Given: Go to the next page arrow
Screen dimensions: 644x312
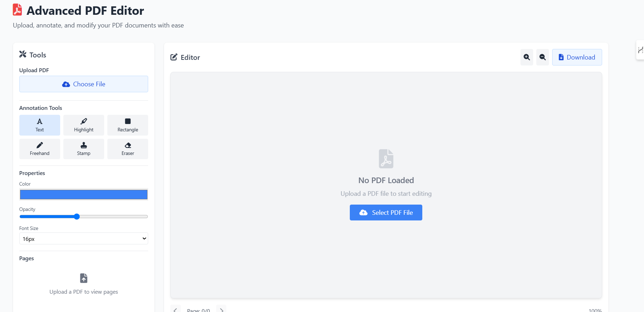Looking at the screenshot, I should point(221,309).
